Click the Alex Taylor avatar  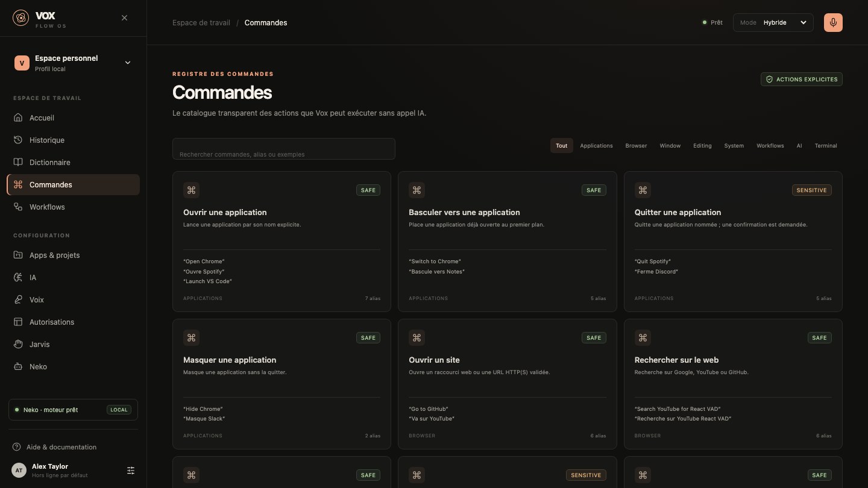(19, 471)
